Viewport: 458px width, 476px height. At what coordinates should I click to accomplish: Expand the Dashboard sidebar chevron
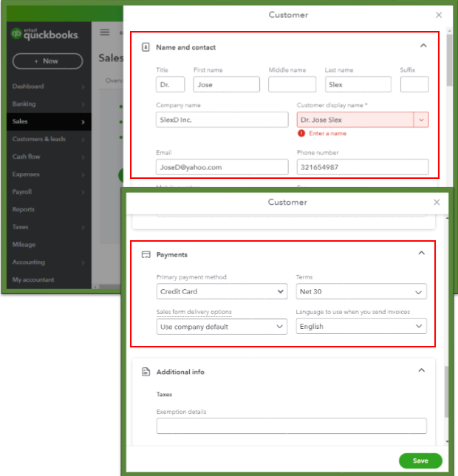(83, 86)
